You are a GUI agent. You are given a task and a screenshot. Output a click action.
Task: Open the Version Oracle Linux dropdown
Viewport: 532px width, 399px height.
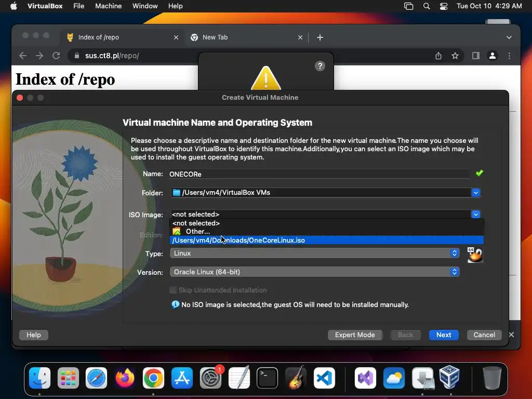click(x=314, y=272)
